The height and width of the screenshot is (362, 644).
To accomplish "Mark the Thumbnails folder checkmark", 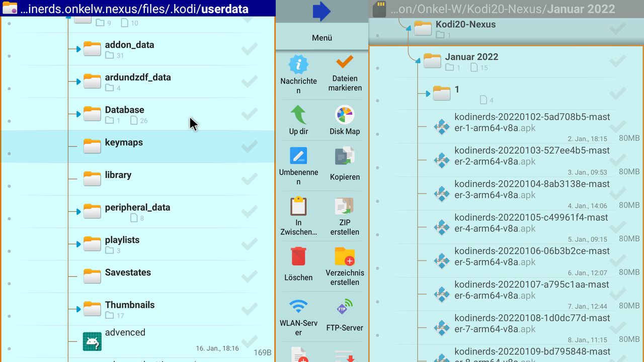I will [x=249, y=309].
